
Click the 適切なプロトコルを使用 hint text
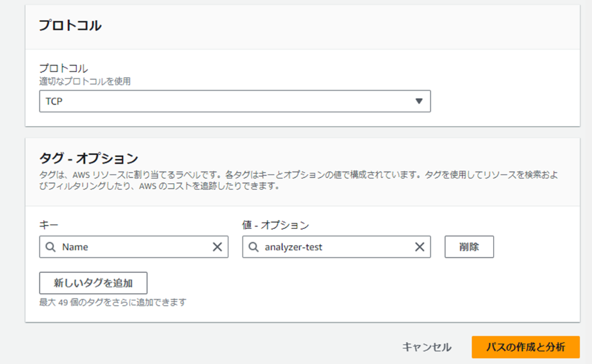point(85,81)
